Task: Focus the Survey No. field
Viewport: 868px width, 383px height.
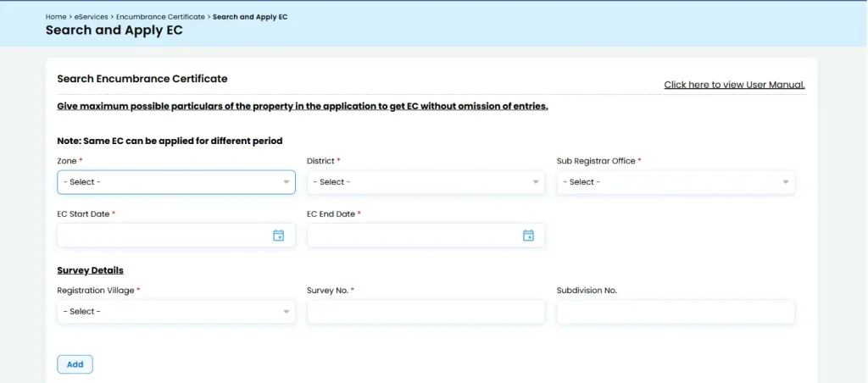Action: coord(426,312)
